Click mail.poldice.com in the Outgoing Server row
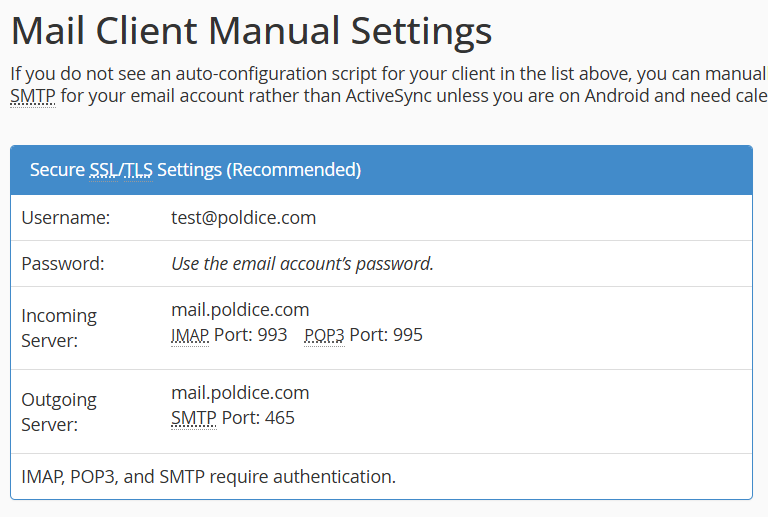Viewport: 768px width, 517px height. [240, 393]
